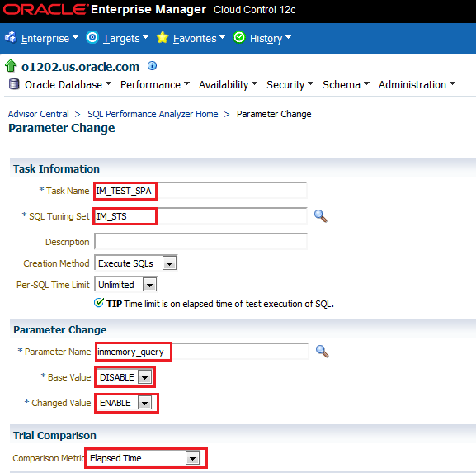This screenshot has width=476, height=473.
Task: Click the green up-arrow status icon
Action: tap(11, 66)
